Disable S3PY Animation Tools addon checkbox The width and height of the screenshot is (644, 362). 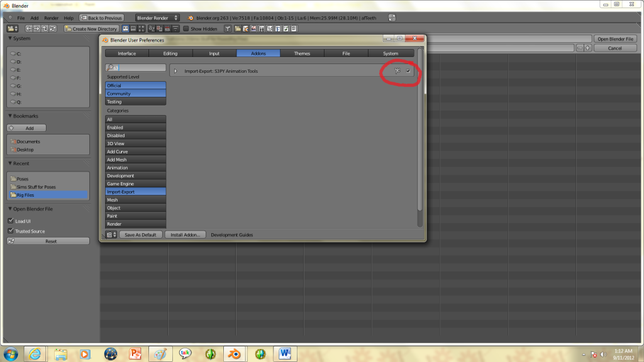[408, 70]
